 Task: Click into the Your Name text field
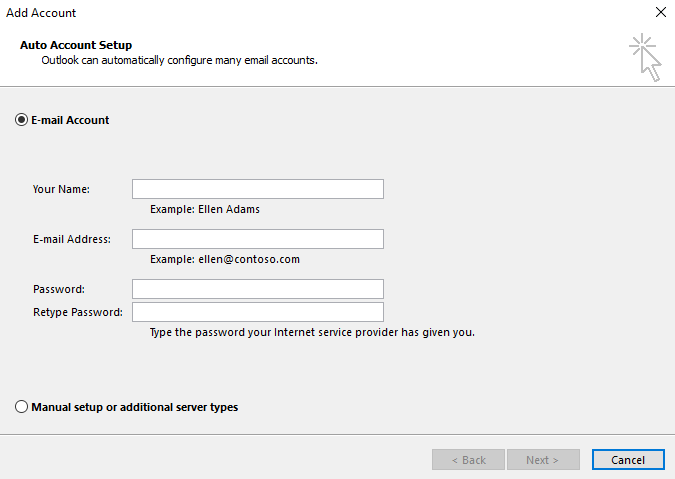pos(257,189)
